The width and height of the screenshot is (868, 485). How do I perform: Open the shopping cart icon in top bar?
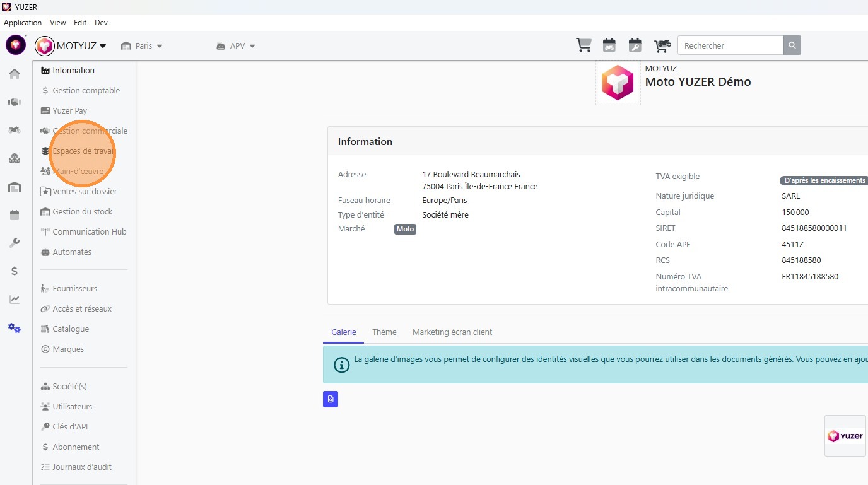(x=584, y=45)
